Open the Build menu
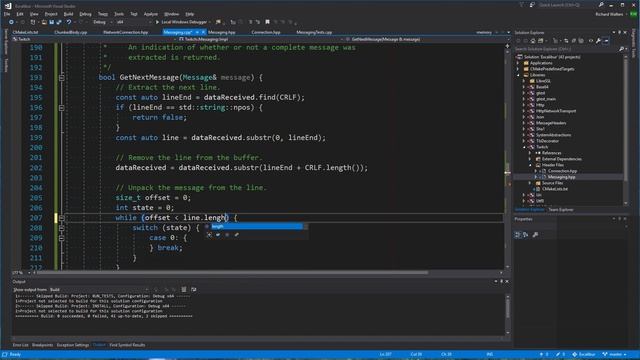Screen dimensions: 640x360 (69, 14)
